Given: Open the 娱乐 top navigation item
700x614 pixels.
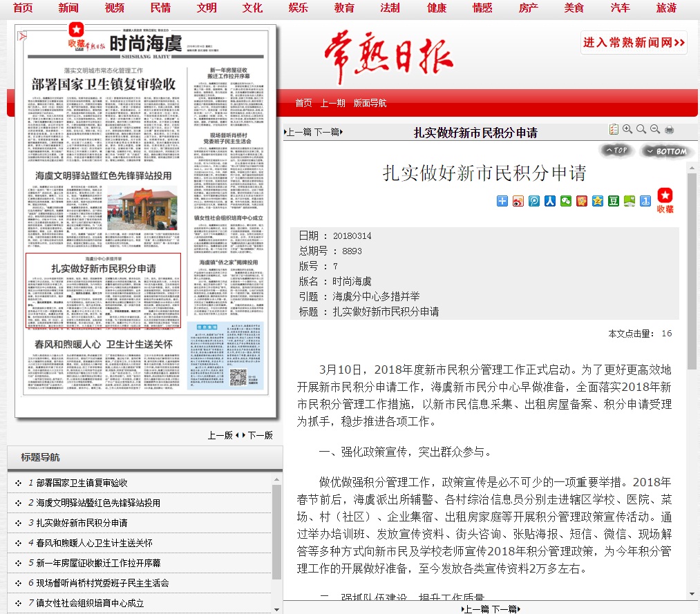Looking at the screenshot, I should click(x=299, y=8).
